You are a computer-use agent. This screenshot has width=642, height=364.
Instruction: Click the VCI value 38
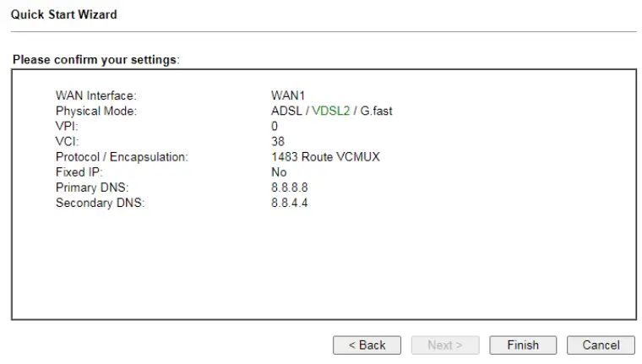(x=278, y=141)
